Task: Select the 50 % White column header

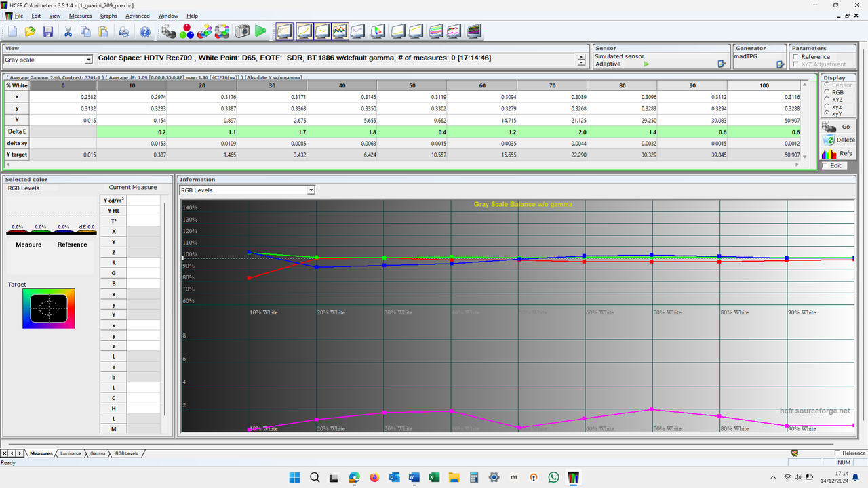Action: click(x=412, y=85)
